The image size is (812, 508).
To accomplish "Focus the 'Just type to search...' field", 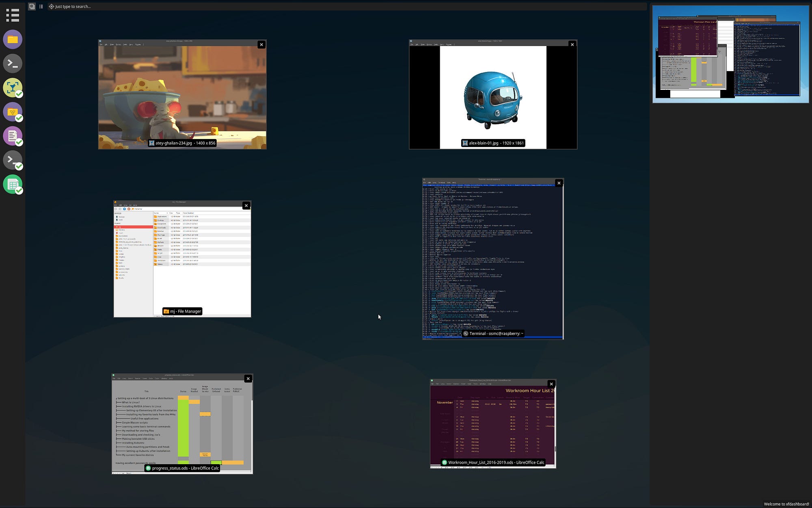I will pos(347,7).
